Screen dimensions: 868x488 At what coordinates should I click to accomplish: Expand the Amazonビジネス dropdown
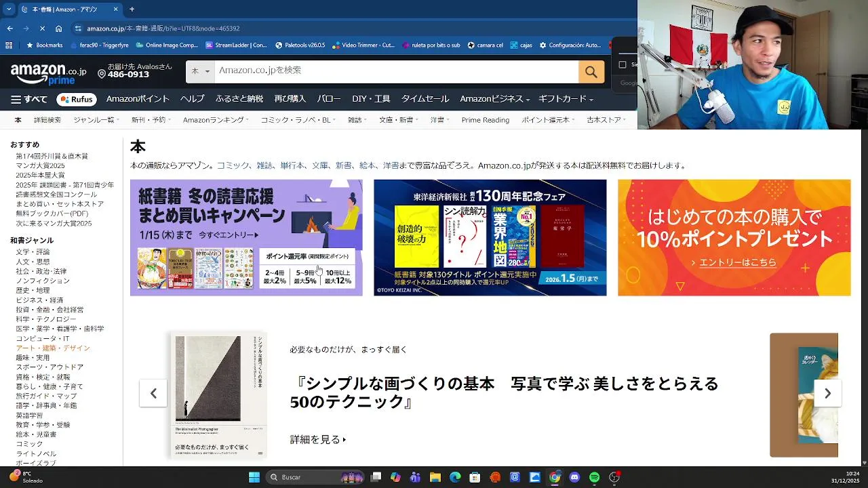point(495,99)
